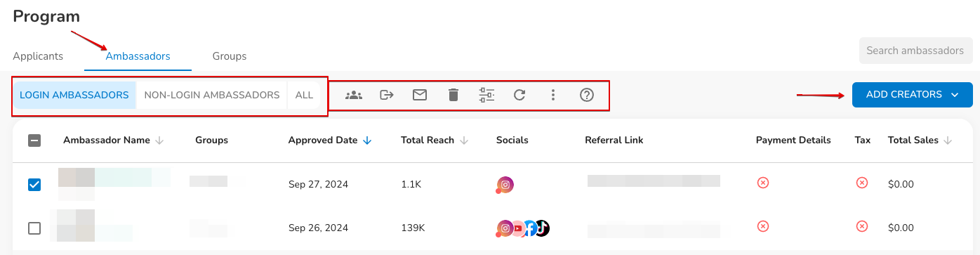
Task: Click the email envelope icon
Action: pyautogui.click(x=420, y=95)
